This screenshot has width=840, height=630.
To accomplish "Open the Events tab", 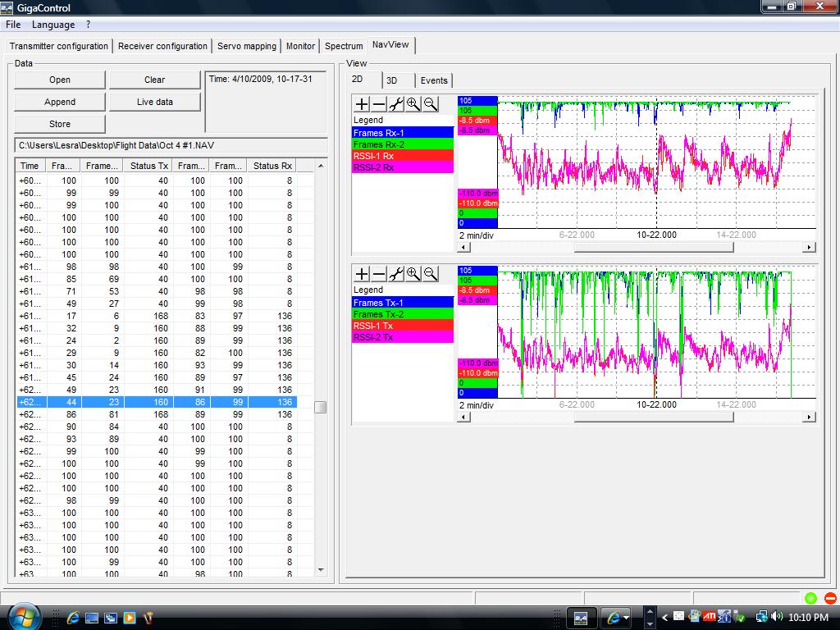I will 434,80.
